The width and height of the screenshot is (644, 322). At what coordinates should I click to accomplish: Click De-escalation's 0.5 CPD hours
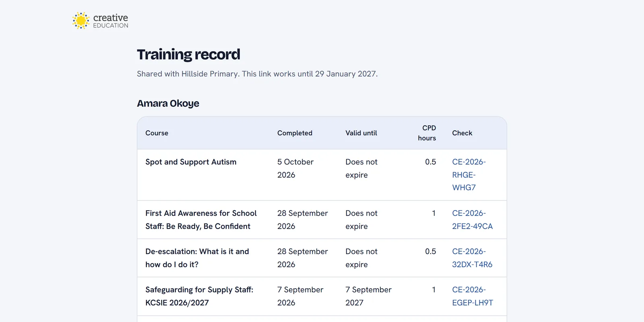tap(430, 252)
